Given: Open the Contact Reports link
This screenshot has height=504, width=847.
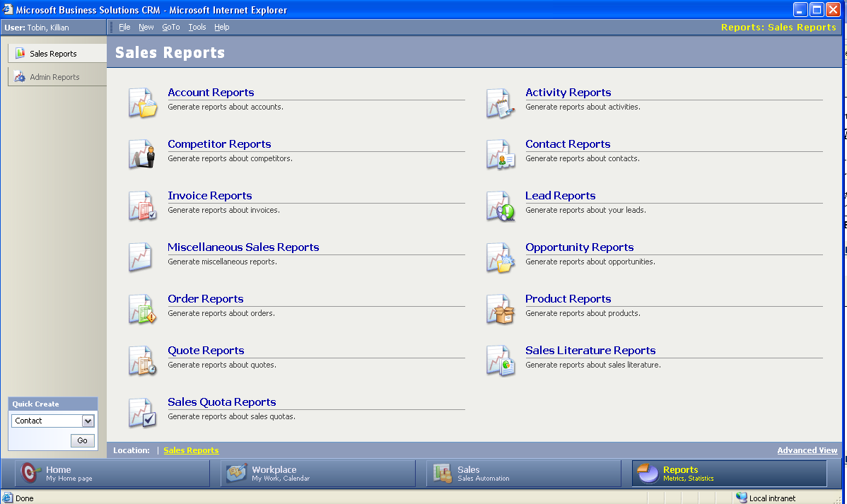Looking at the screenshot, I should point(568,144).
